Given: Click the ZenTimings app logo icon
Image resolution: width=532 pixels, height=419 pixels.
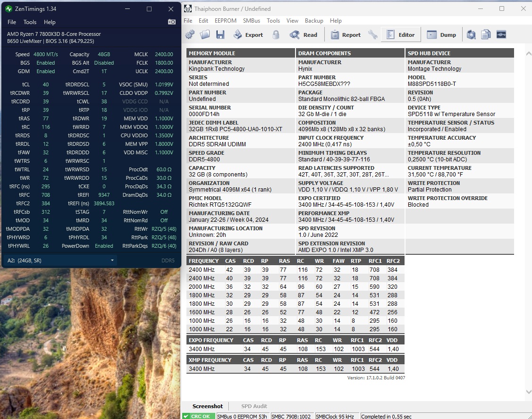Looking at the screenshot, I should click(9, 9).
